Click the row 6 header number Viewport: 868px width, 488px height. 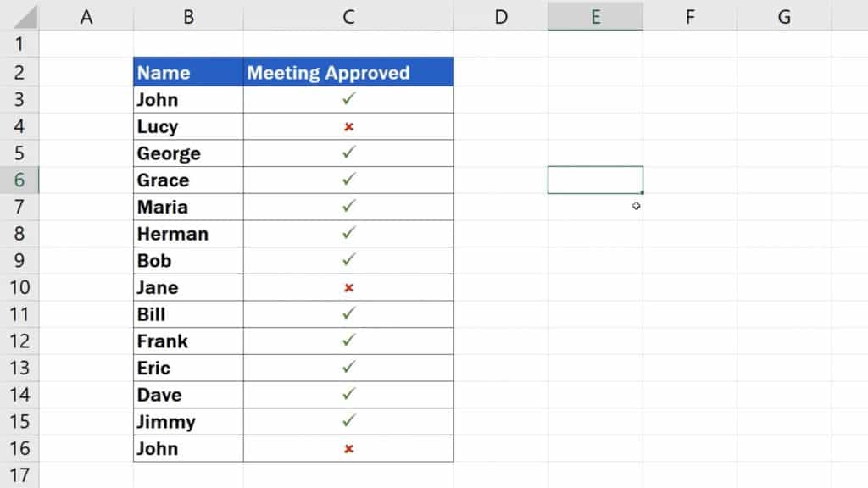[19, 180]
